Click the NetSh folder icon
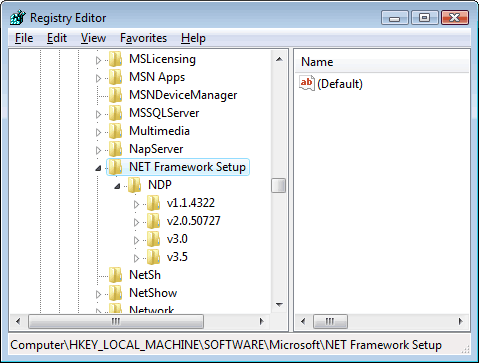 click(x=115, y=275)
